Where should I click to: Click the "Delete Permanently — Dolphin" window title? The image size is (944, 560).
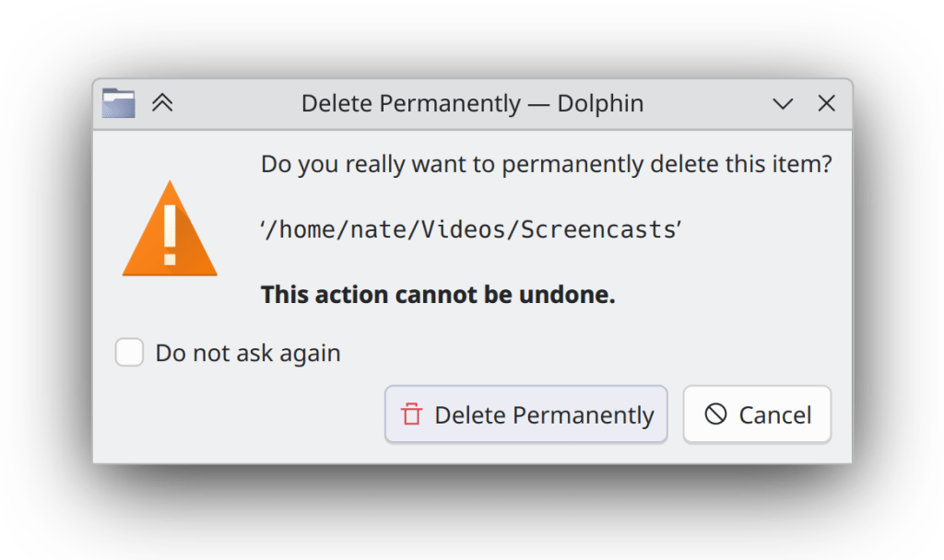click(472, 103)
